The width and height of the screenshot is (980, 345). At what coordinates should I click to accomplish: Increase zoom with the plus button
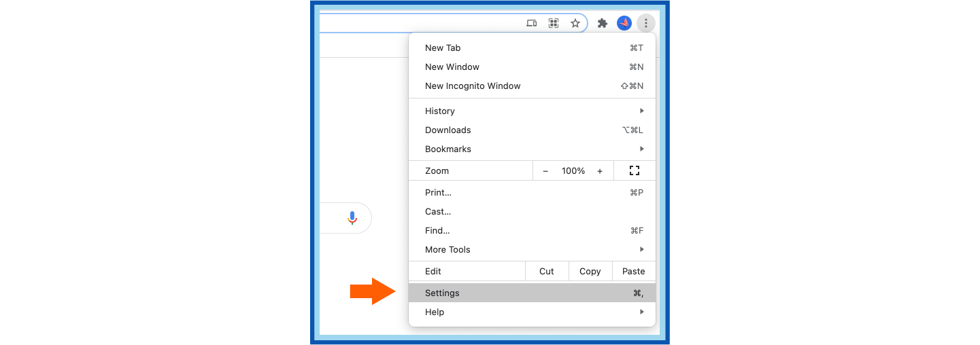click(600, 171)
